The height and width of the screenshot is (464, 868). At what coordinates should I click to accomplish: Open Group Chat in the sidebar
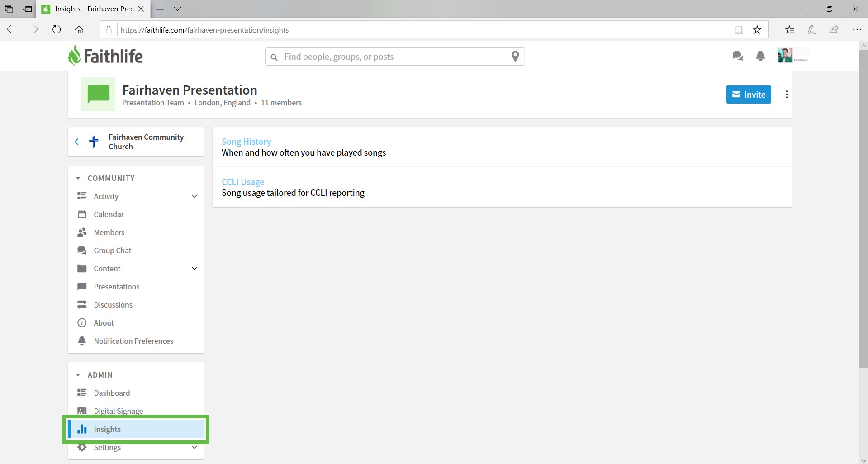click(113, 251)
